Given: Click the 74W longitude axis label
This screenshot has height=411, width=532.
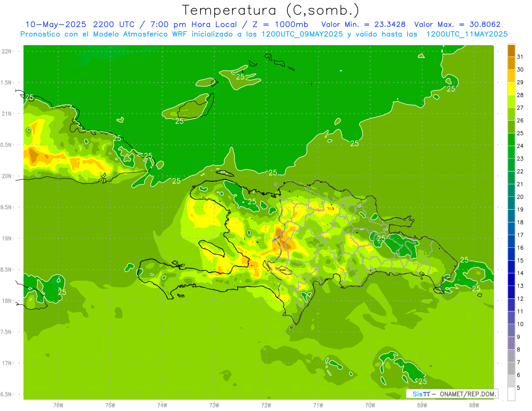Looking at the screenshot, I should coord(162,405).
